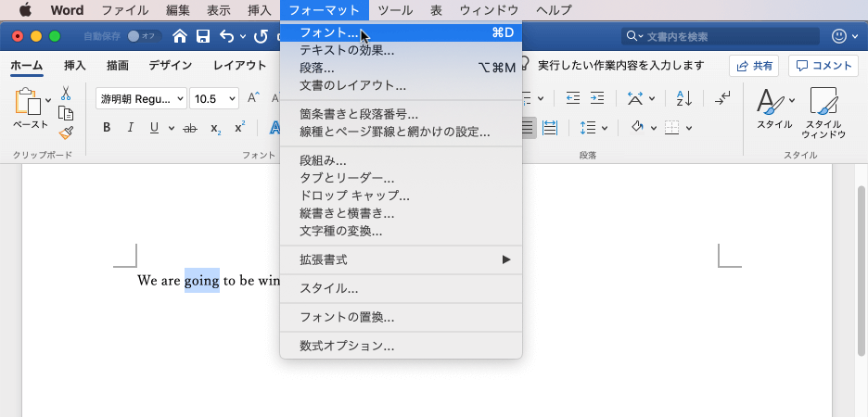Click the Home icon in title bar
Image resolution: width=868 pixels, height=417 pixels.
(180, 36)
